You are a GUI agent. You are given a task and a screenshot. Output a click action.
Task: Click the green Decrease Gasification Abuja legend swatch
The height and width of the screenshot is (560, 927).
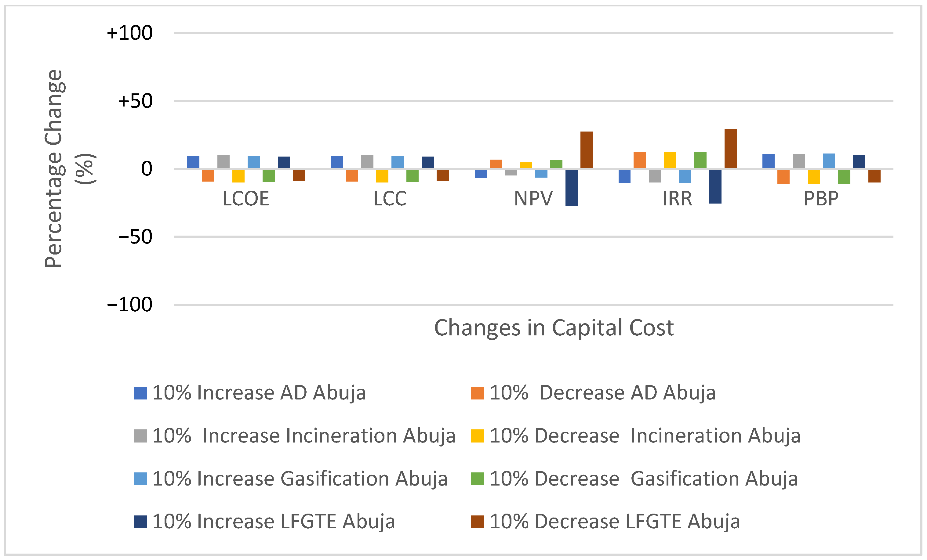coord(478,479)
